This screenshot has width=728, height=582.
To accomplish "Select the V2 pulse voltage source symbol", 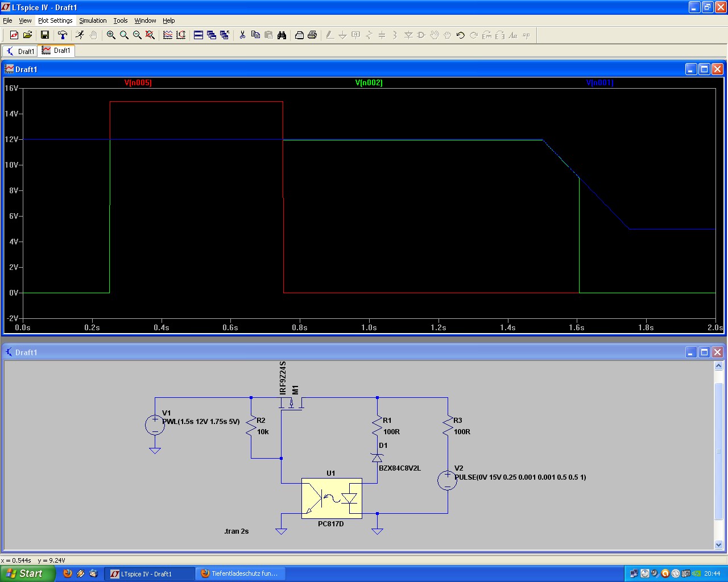I will pos(448,480).
